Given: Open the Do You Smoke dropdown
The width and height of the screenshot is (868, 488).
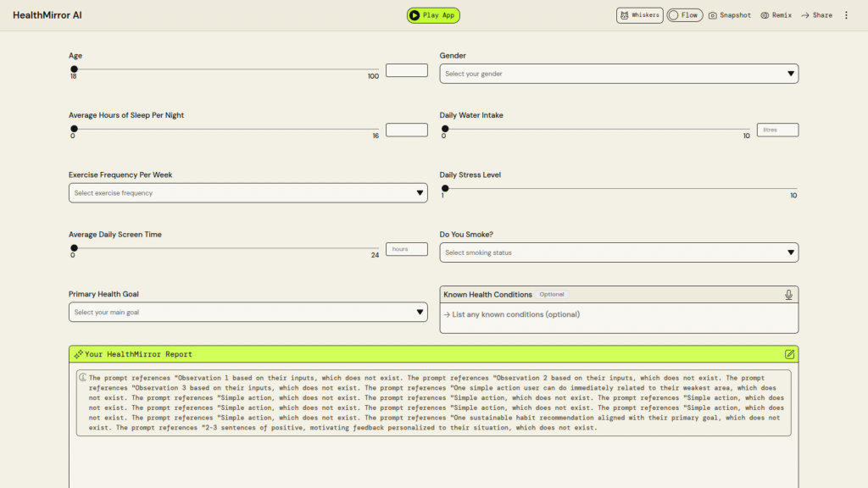Looking at the screenshot, I should pyautogui.click(x=619, y=252).
